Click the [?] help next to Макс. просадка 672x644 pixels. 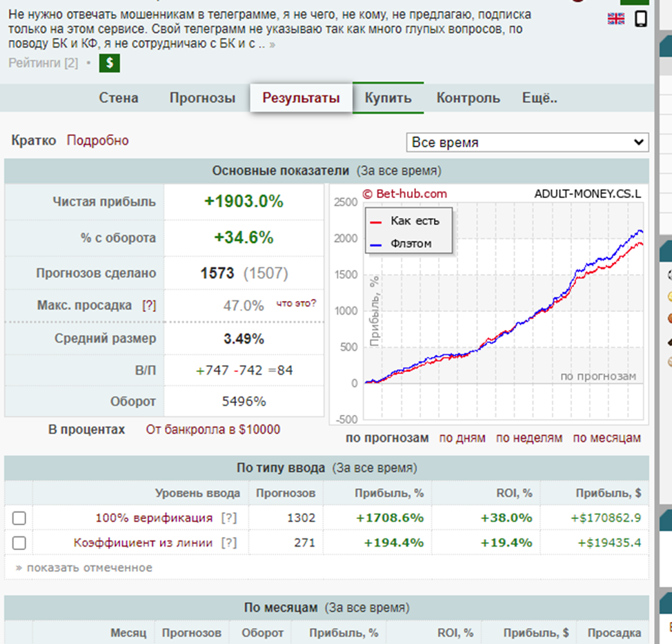tap(149, 305)
